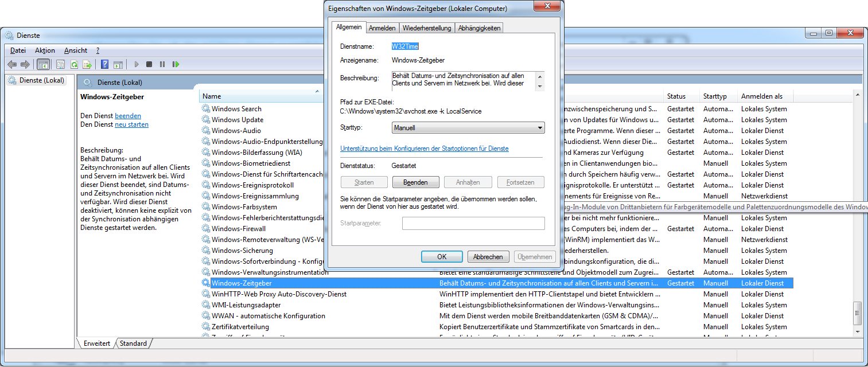Click the refresh toolbar icon
Image resolution: width=868 pixels, height=367 pixels.
click(x=74, y=65)
